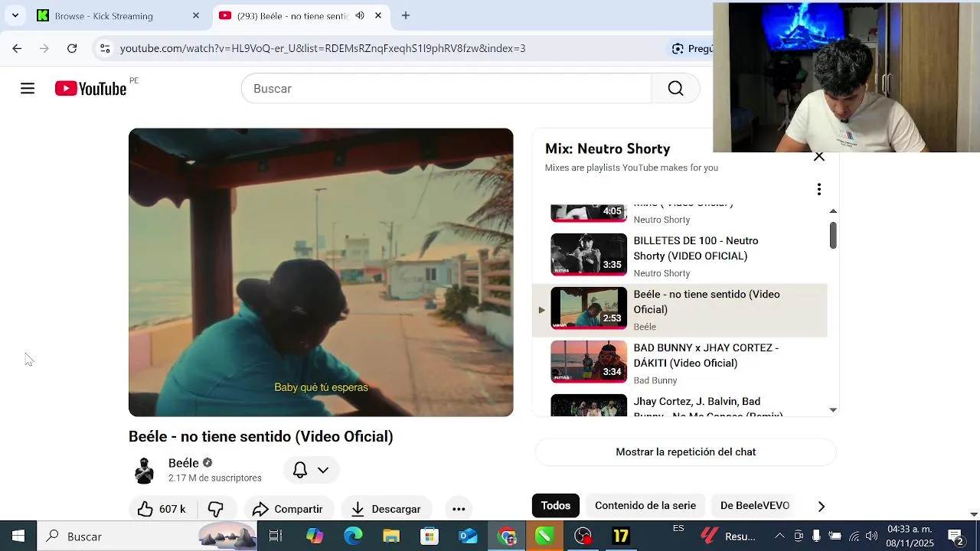Viewport: 980px width, 551px height.
Task: Toggle the notification bell for Beéle
Action: 300,470
